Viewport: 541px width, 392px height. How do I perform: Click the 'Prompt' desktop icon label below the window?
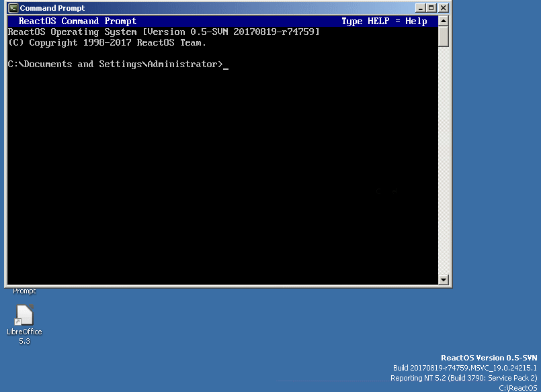tap(24, 291)
